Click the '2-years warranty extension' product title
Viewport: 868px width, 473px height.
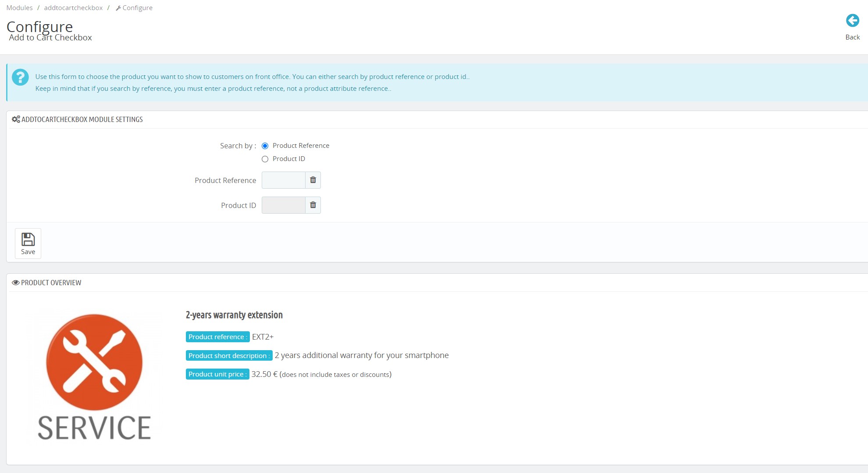tap(234, 315)
